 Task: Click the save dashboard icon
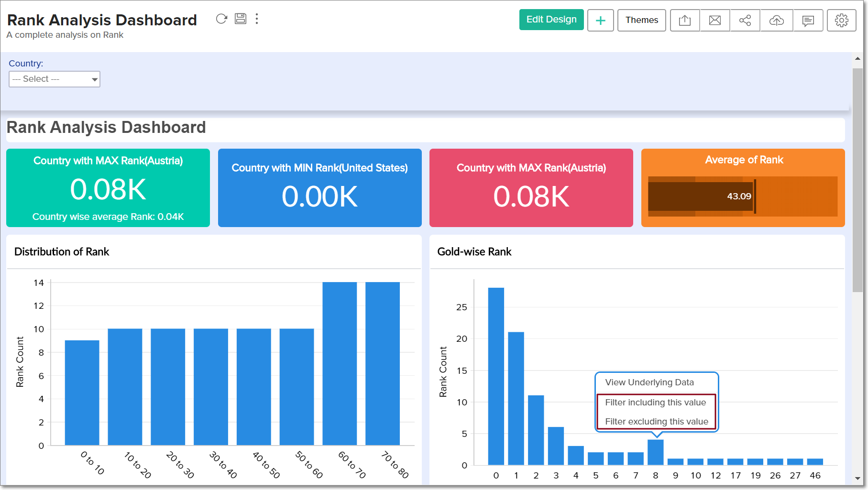[241, 19]
